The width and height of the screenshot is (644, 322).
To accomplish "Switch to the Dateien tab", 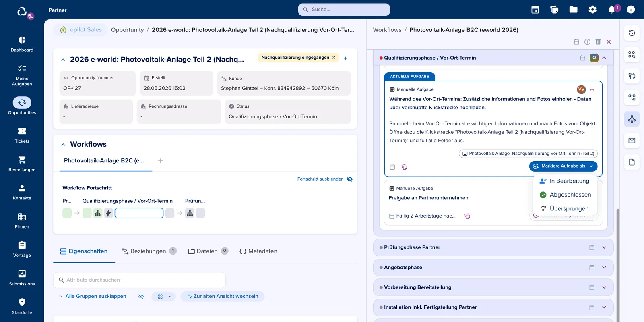I will click(208, 251).
